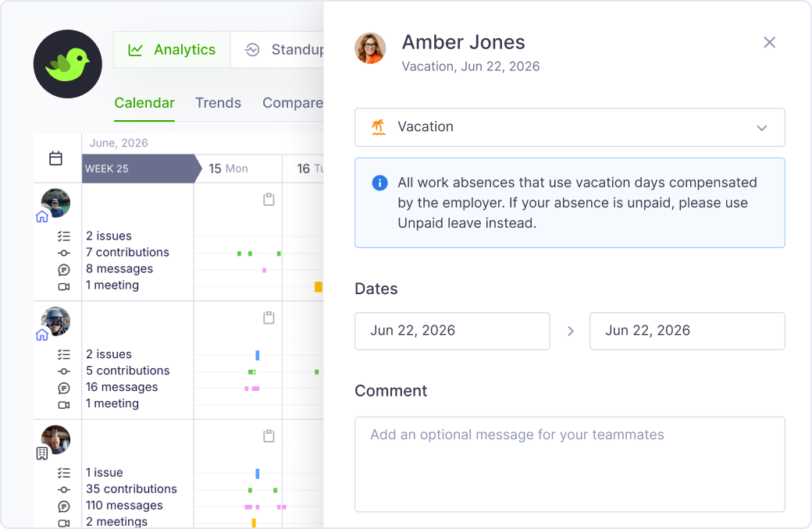Screen dimensions: 812x529
Task: Click the home icon on second member
Action: pos(42,335)
